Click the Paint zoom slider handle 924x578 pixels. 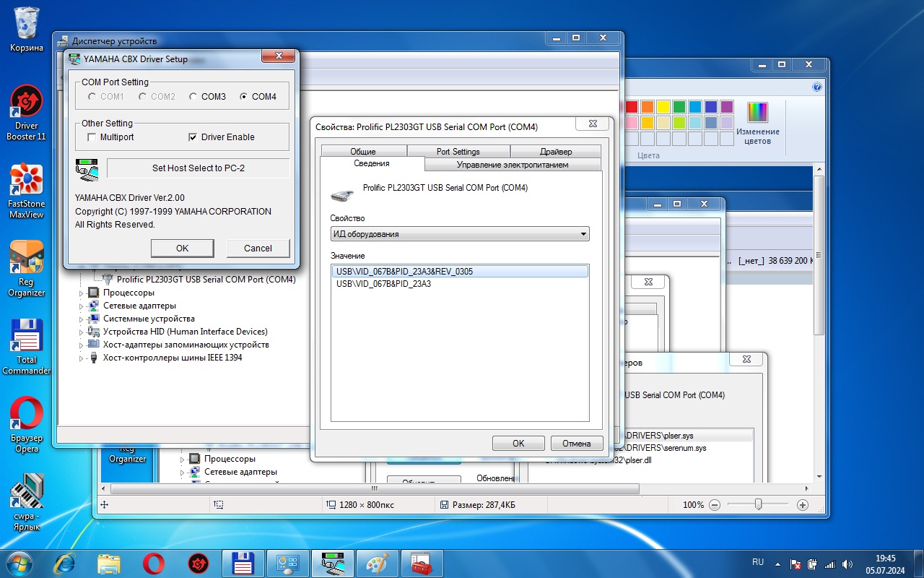[x=758, y=504]
